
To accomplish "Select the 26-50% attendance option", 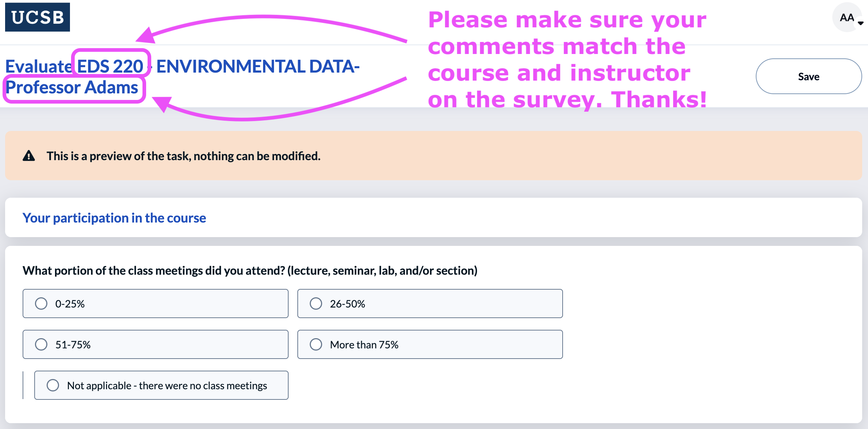I will click(x=316, y=304).
